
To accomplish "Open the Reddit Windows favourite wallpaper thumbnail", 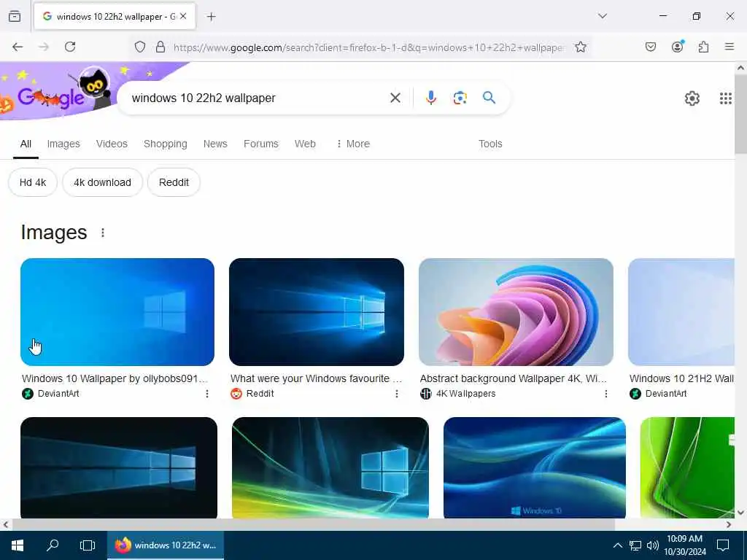I will point(317,312).
